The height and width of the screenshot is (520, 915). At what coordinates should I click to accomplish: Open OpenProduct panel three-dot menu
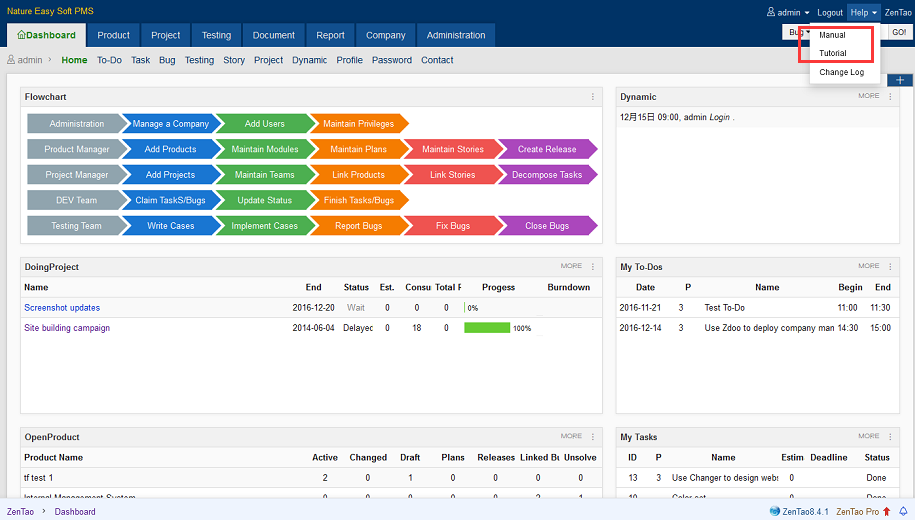pos(592,437)
